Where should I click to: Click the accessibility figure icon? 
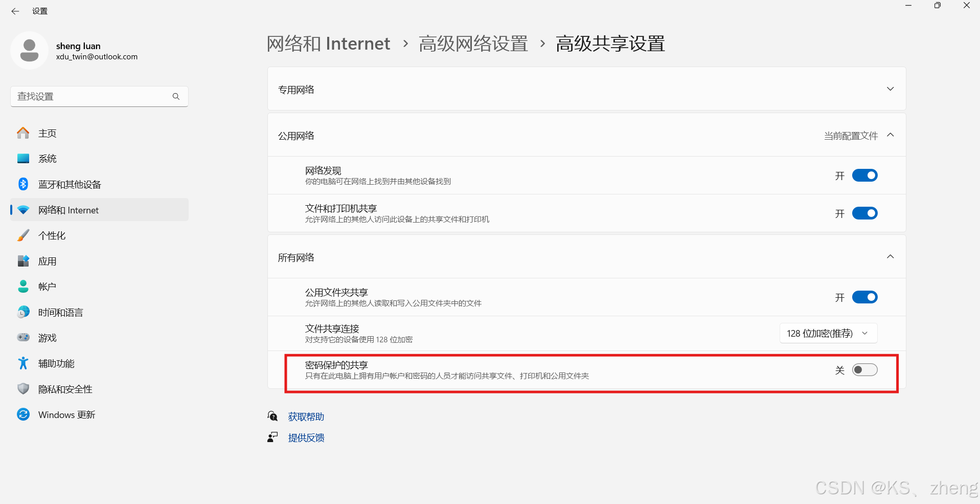point(23,363)
